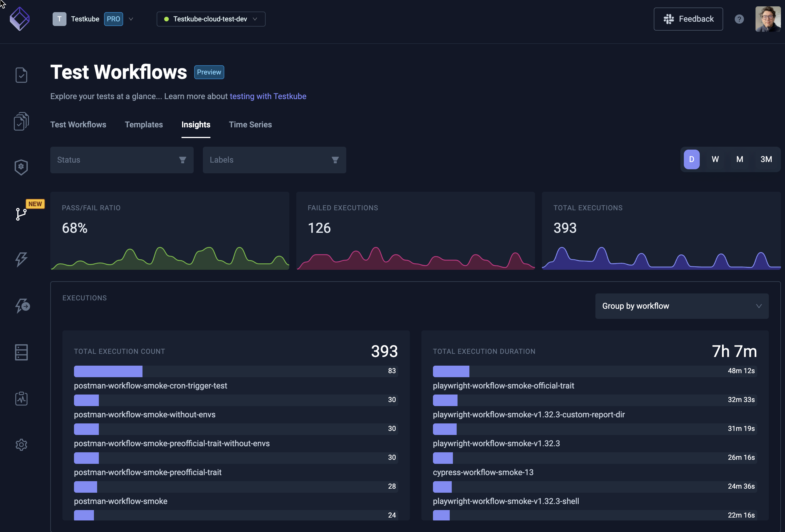Open the Test Workflows branch icon
This screenshot has height=532, width=785.
click(x=21, y=214)
